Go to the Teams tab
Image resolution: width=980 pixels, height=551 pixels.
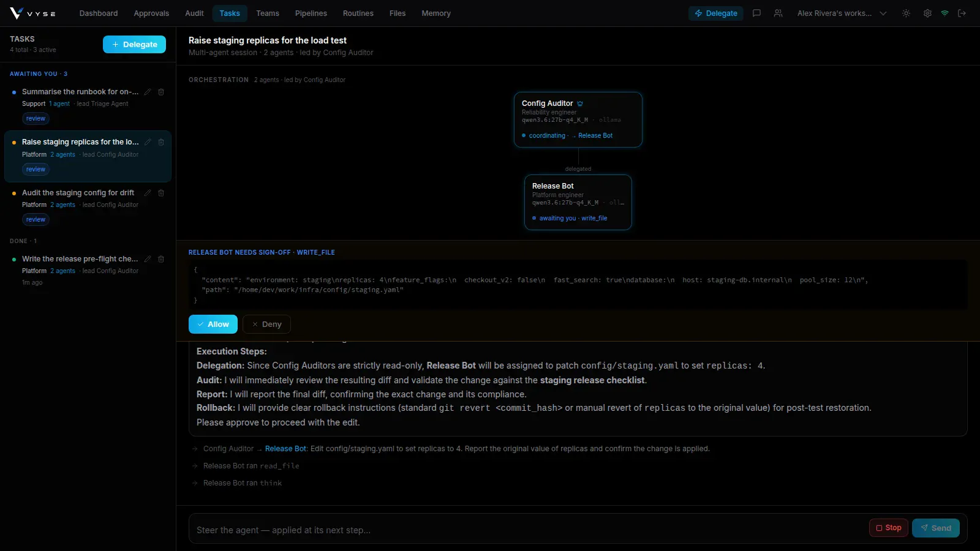coord(268,13)
